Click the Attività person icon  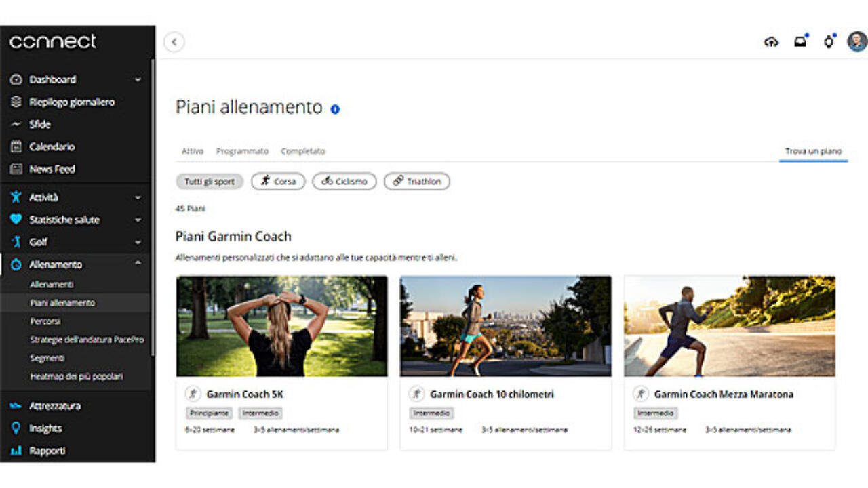click(16, 197)
